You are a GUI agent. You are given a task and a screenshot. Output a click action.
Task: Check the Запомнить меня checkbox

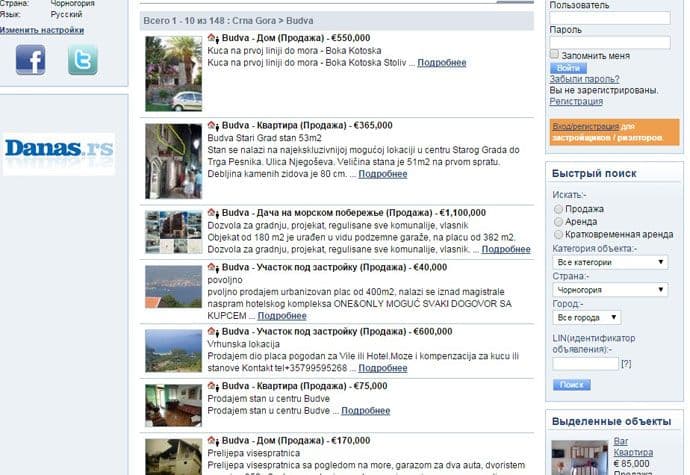(554, 54)
